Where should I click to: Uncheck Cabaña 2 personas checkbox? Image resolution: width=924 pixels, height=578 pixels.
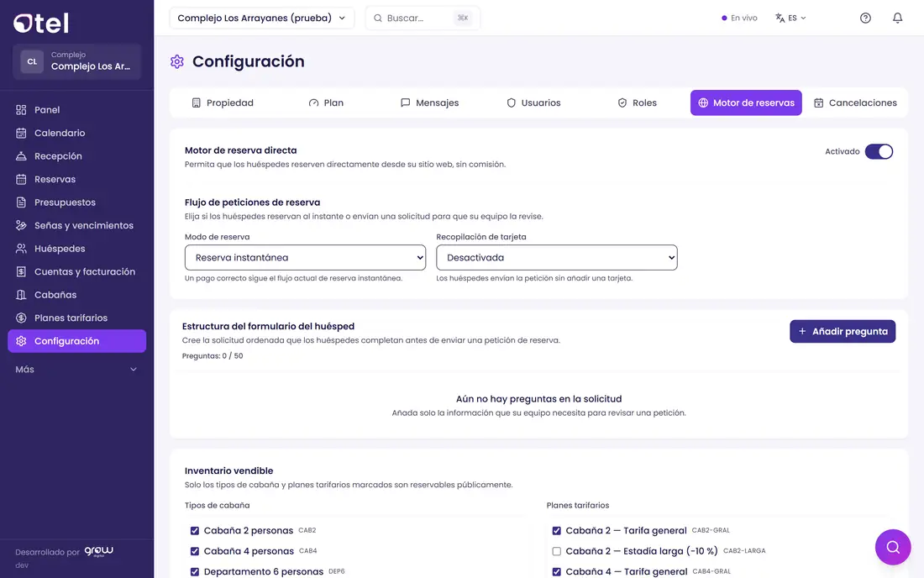[195, 531]
